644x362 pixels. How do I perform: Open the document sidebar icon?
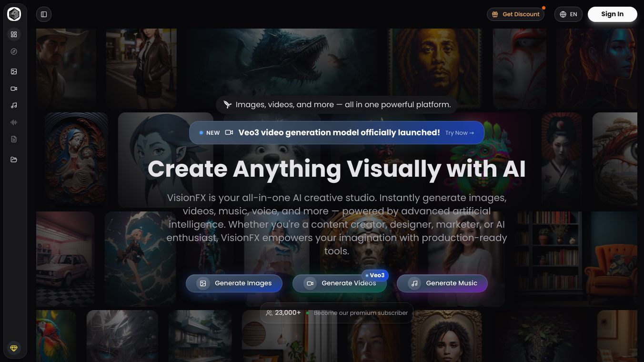[14, 139]
